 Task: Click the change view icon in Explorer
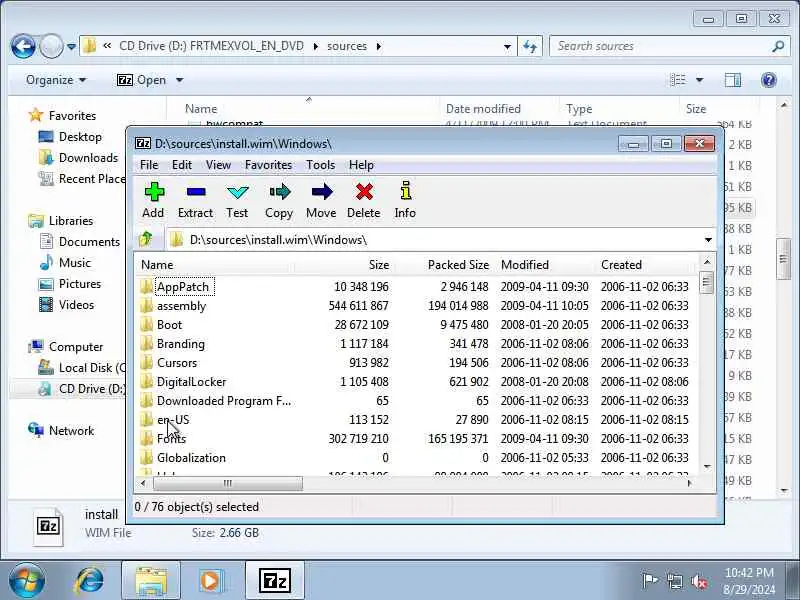click(678, 80)
